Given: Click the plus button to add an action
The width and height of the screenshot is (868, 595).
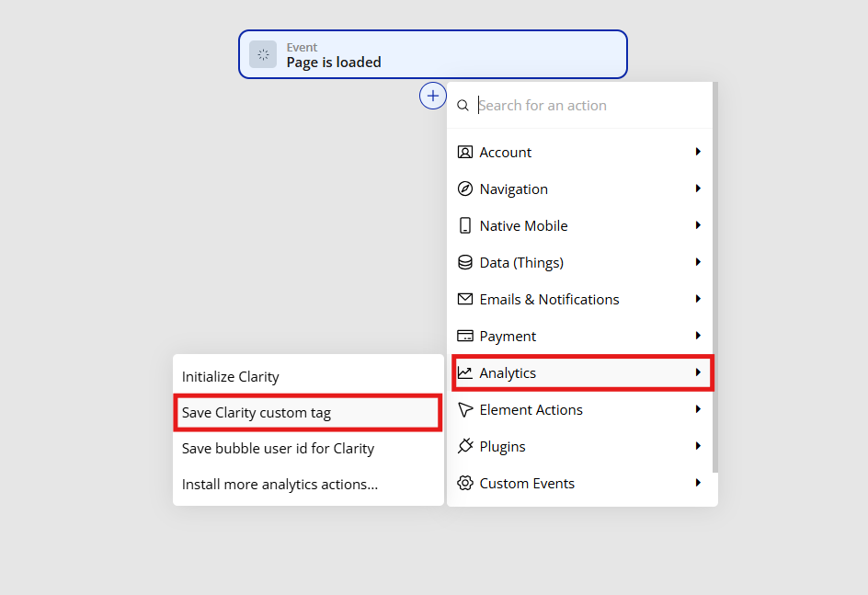Looking at the screenshot, I should click(432, 95).
